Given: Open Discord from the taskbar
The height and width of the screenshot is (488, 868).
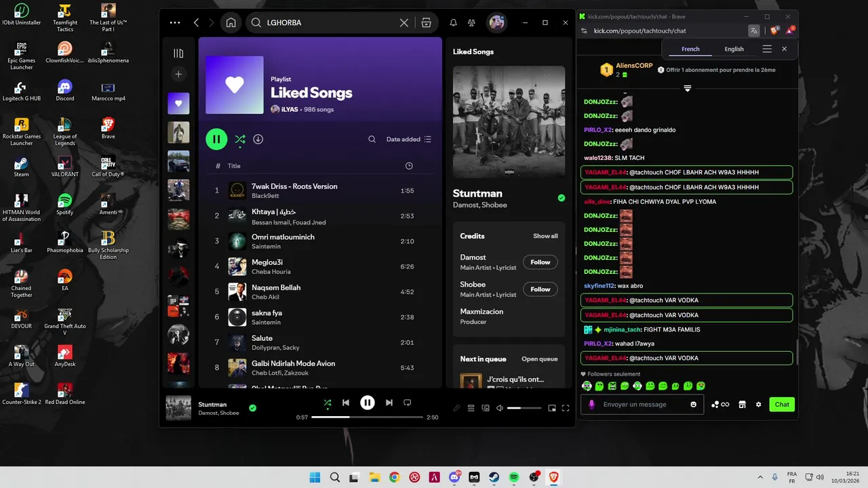Looking at the screenshot, I should (x=454, y=477).
